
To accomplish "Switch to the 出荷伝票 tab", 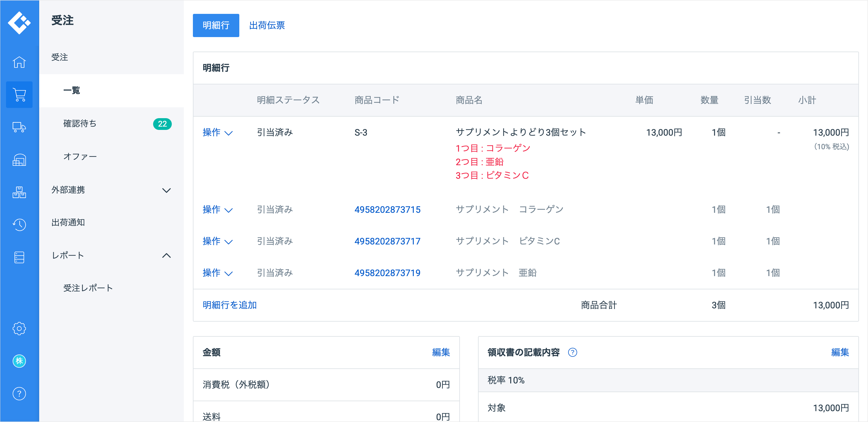I will [x=266, y=25].
